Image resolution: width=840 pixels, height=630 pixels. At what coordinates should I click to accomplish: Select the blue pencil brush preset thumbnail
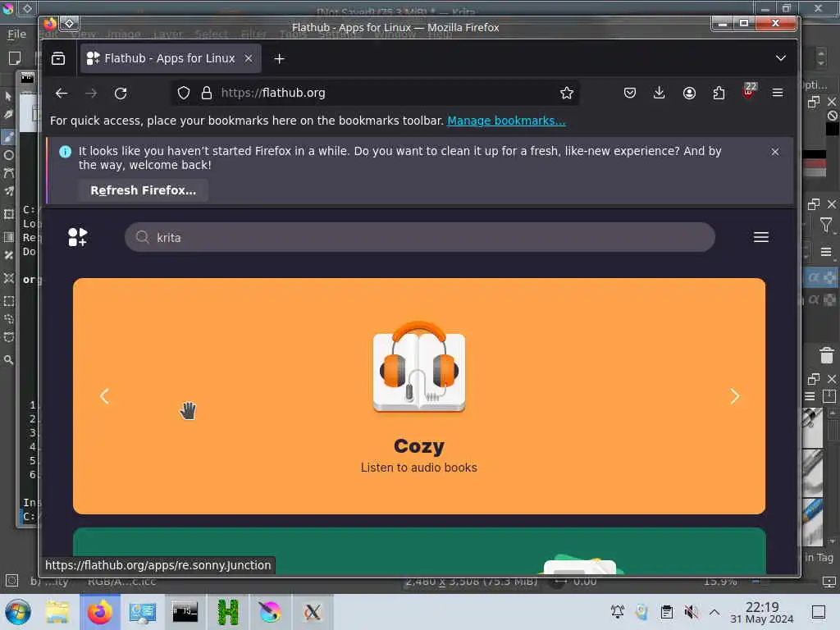pyautogui.click(x=812, y=521)
